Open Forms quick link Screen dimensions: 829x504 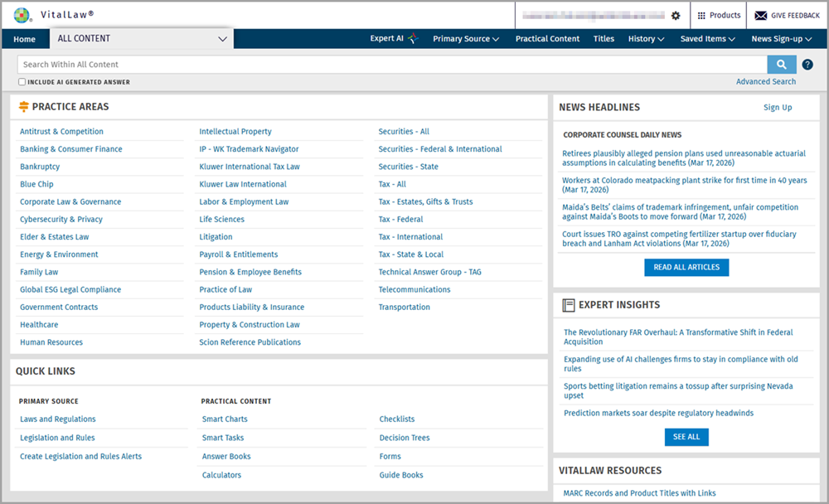tap(390, 457)
